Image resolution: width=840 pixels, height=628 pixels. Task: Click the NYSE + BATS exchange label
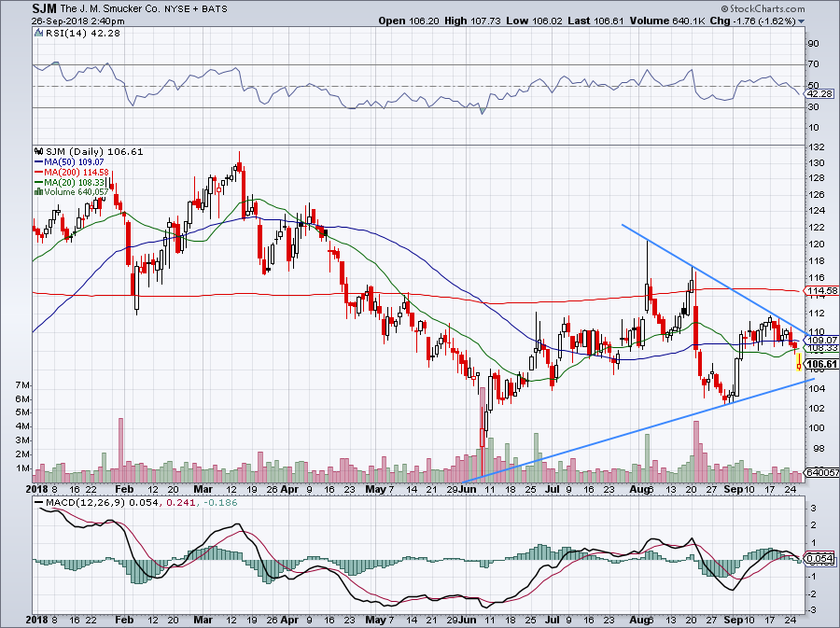(x=194, y=9)
